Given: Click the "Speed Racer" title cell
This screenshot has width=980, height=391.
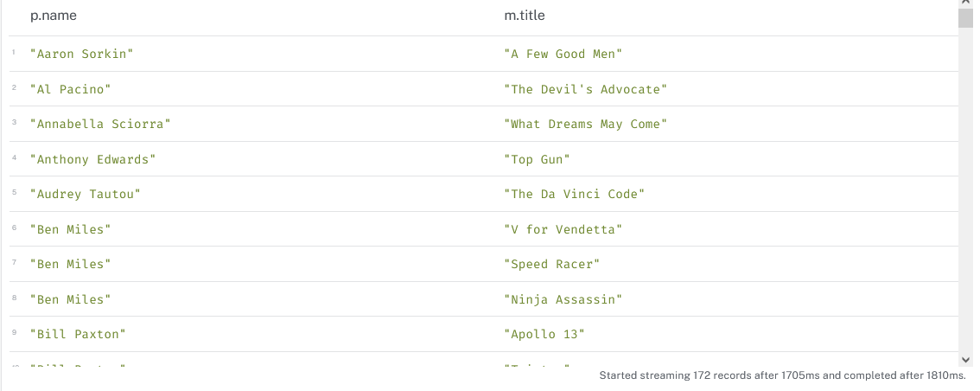Looking at the screenshot, I should pyautogui.click(x=552, y=264).
